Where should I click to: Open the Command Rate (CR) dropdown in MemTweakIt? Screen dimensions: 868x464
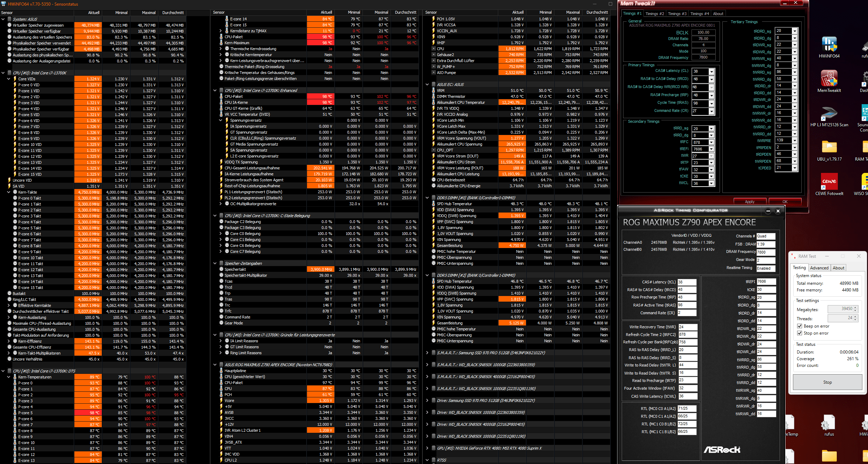pos(712,111)
